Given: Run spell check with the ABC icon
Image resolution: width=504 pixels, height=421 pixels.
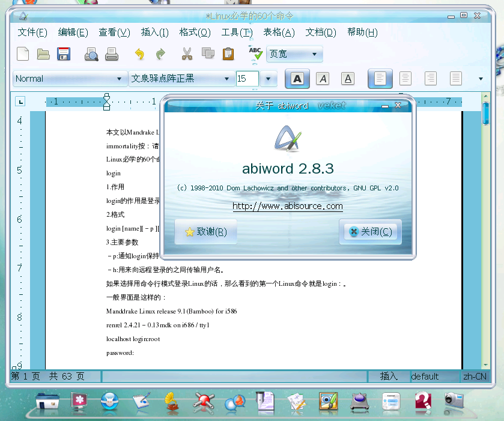Looking at the screenshot, I should point(256,53).
